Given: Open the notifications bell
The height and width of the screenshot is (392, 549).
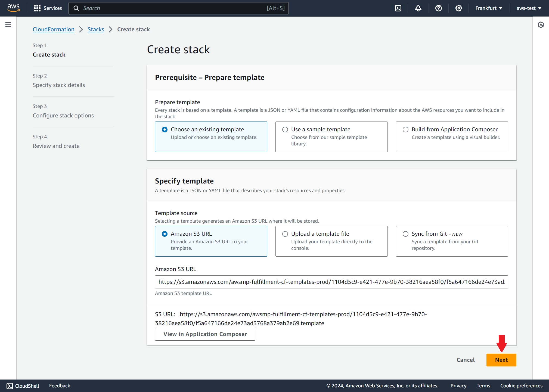Looking at the screenshot, I should pyautogui.click(x=418, y=8).
